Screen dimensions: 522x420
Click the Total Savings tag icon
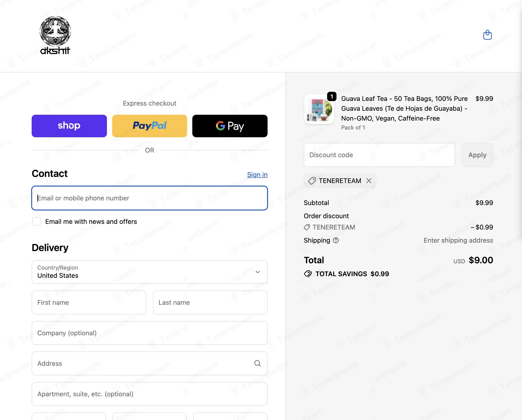[x=308, y=274]
